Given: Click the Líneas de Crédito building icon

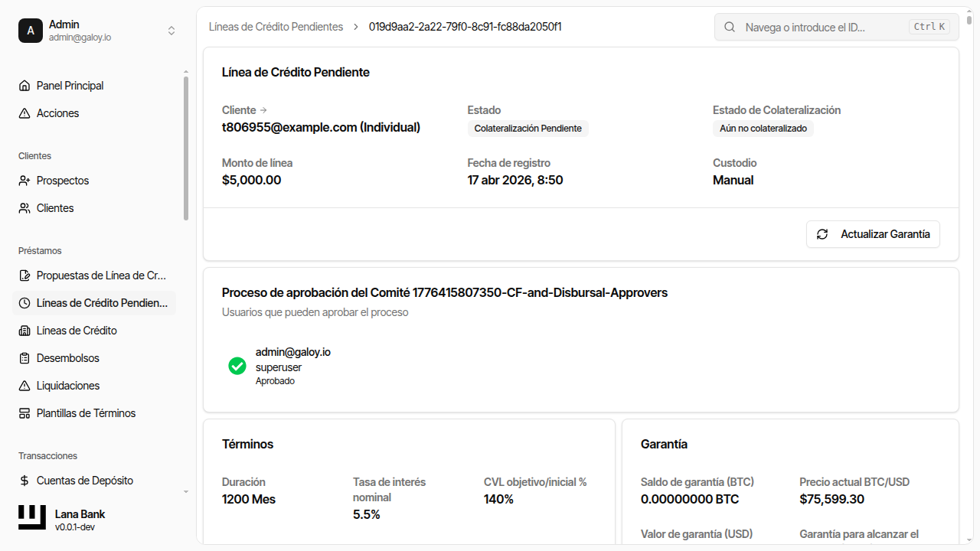Looking at the screenshot, I should tap(24, 331).
